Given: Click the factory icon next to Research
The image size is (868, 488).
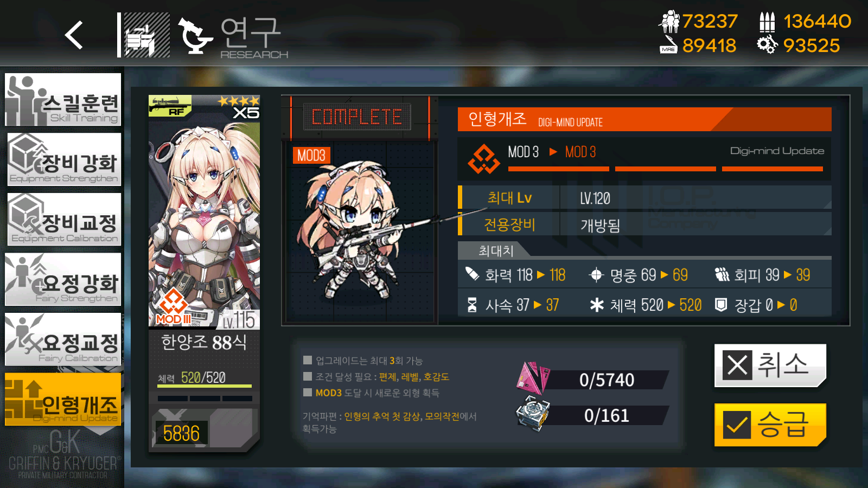Looking at the screenshot, I should pyautogui.click(x=146, y=35).
